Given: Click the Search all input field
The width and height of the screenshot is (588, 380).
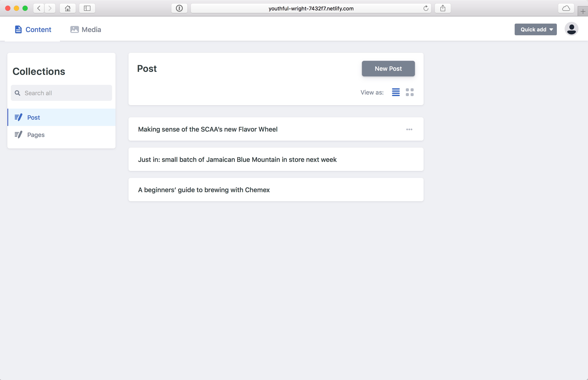Looking at the screenshot, I should 61,93.
